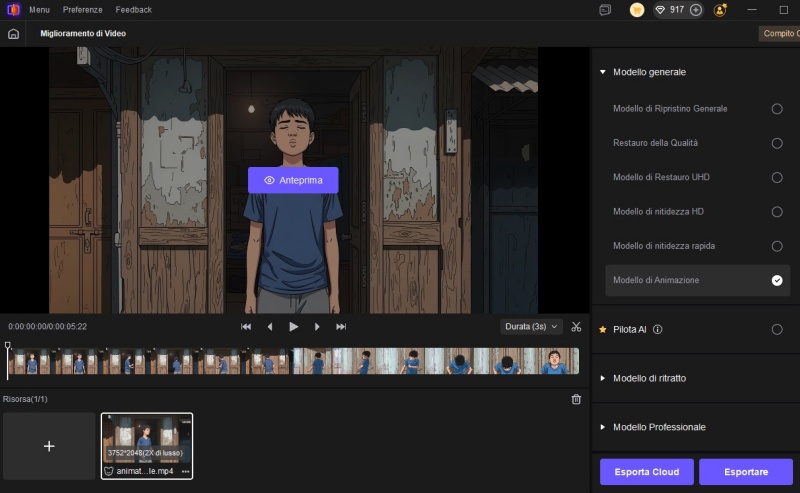Click the Esportare button
800x493 pixels.
click(745, 472)
